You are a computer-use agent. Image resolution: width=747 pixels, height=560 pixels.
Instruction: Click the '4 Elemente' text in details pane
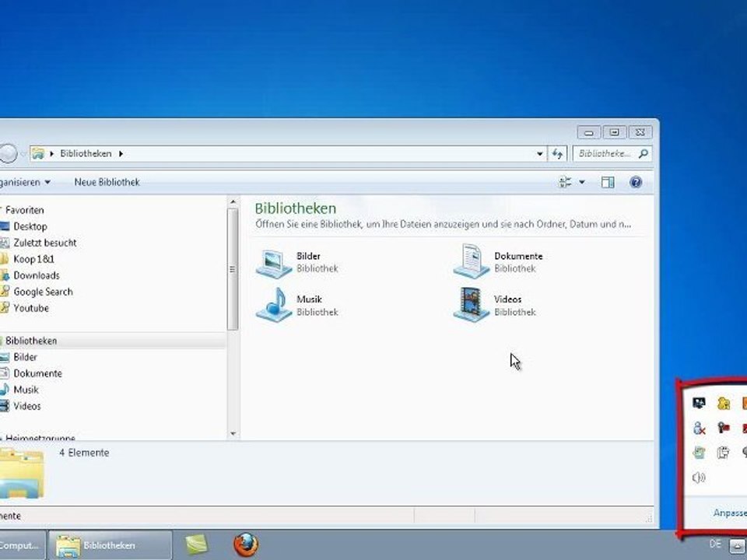click(84, 453)
